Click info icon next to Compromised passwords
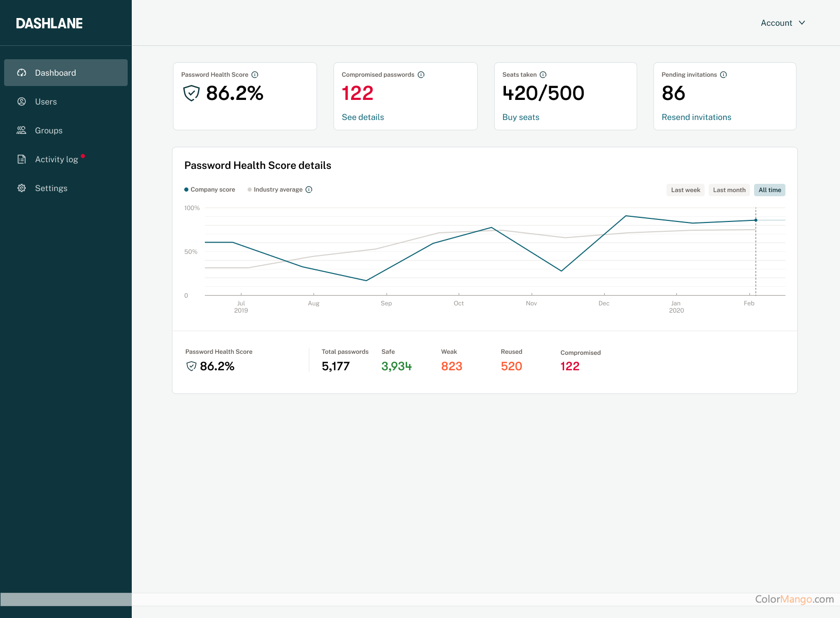The width and height of the screenshot is (840, 618). [421, 75]
